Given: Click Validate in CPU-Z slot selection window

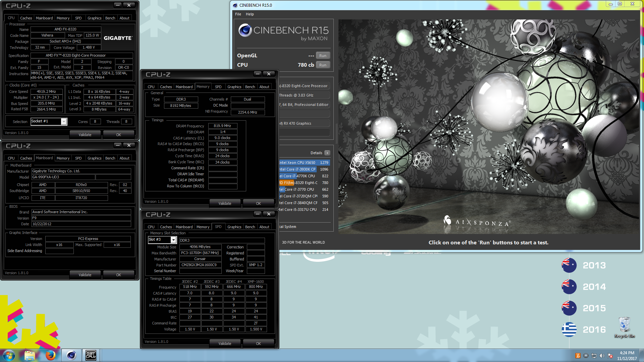Looking at the screenshot, I should (225, 344).
